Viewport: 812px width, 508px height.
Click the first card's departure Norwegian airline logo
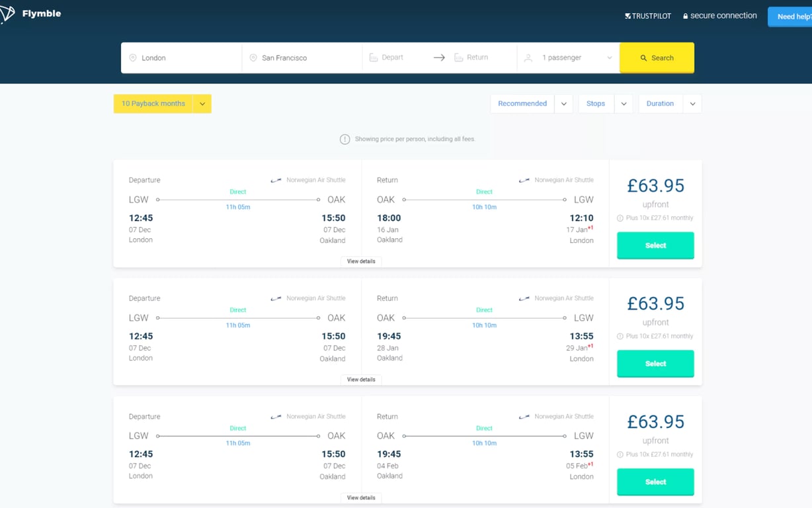(276, 180)
